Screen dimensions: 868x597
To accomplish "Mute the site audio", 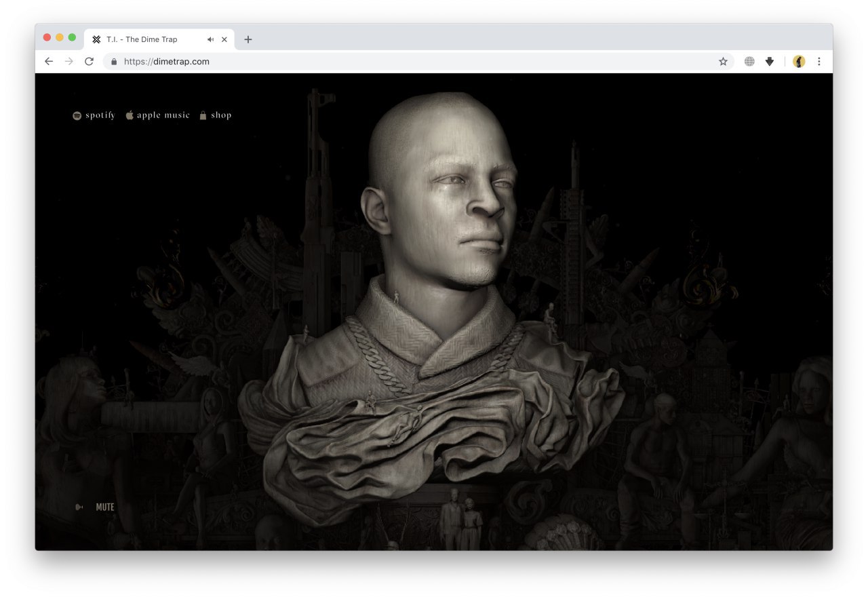I will [105, 507].
